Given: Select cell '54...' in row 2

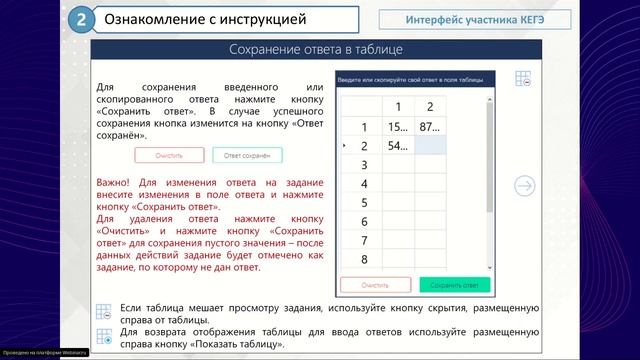Looking at the screenshot, I should point(398,146).
